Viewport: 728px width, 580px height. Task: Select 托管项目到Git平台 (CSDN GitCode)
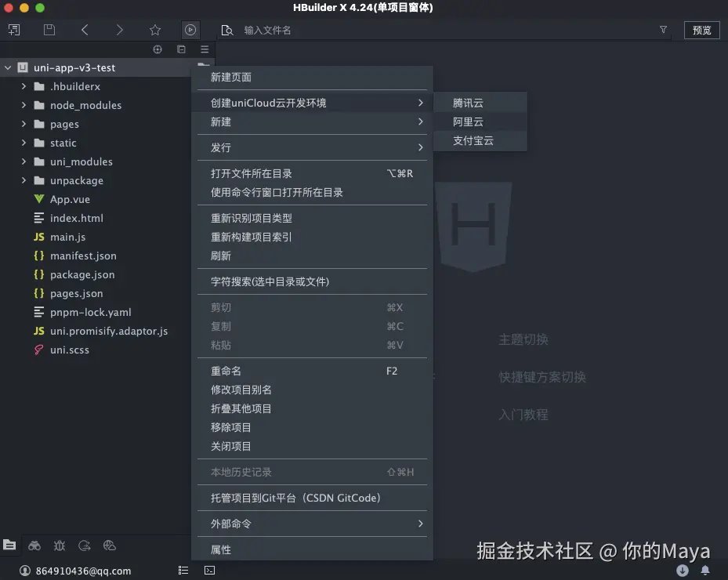point(312,498)
